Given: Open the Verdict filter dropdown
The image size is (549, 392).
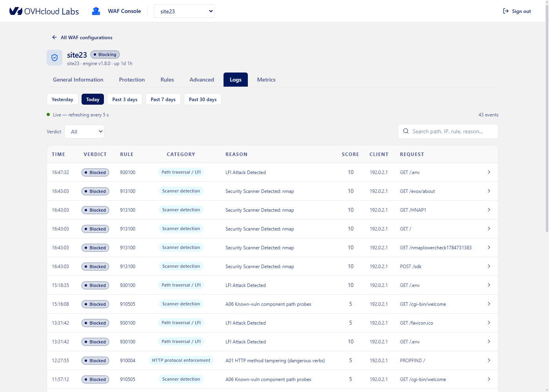Looking at the screenshot, I should pos(84,131).
